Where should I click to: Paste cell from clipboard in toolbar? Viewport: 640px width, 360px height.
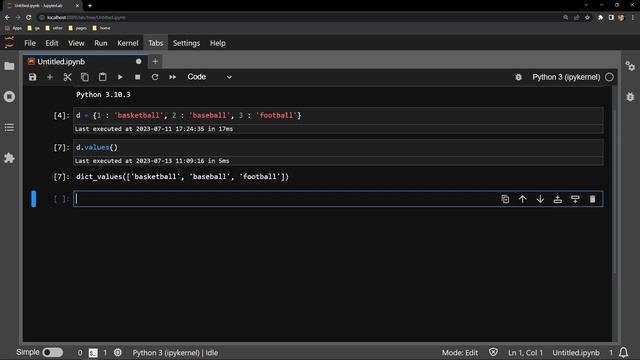click(x=102, y=77)
